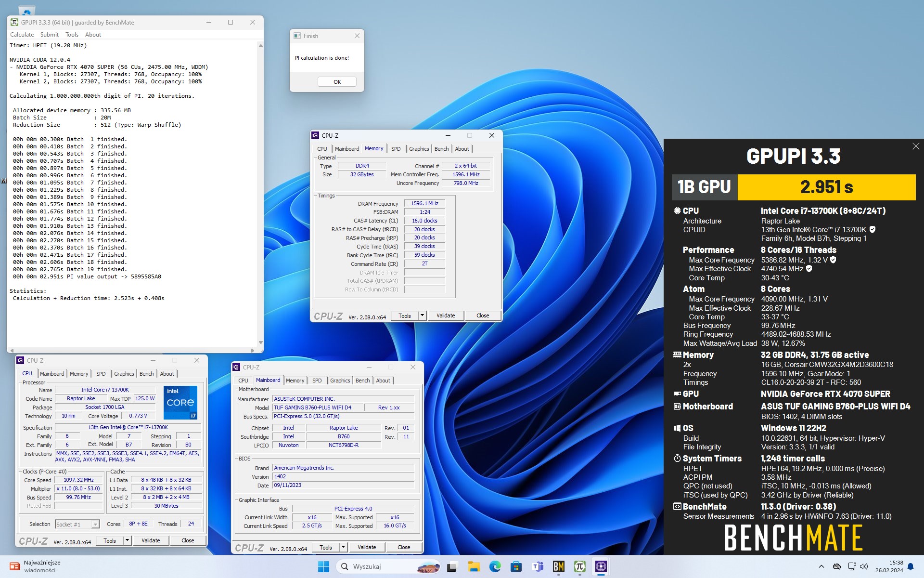
Task: Select SPD tab in CPU-Z Memory window
Action: 396,149
